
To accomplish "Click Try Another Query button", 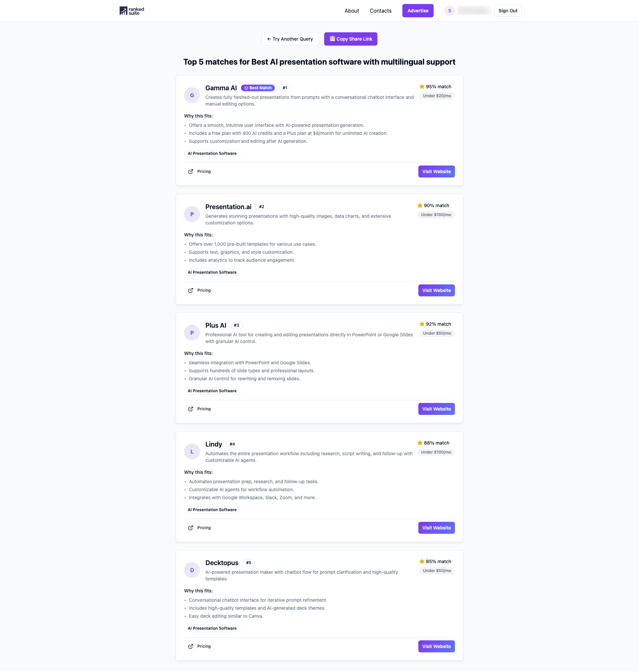I will [x=290, y=39].
